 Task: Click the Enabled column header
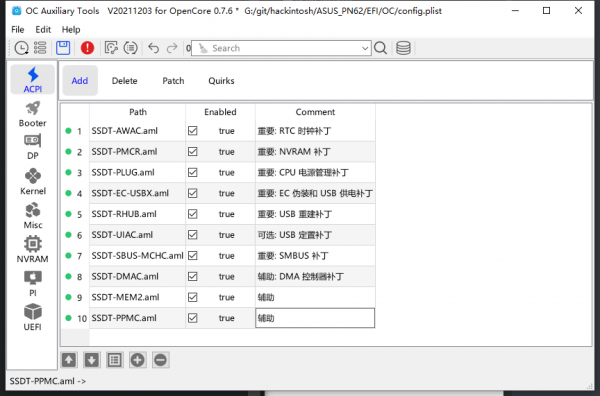[220, 112]
